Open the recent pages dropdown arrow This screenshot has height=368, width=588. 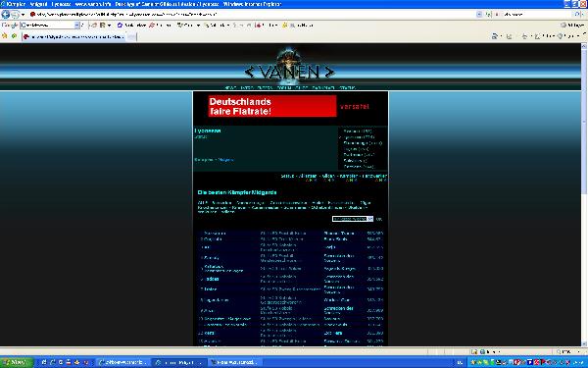pyautogui.click(x=23, y=15)
